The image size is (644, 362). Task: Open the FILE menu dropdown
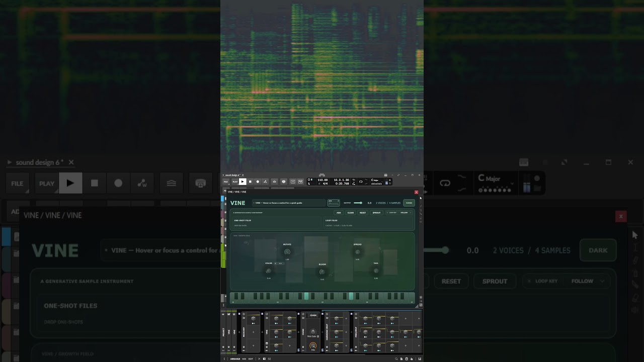tap(226, 182)
